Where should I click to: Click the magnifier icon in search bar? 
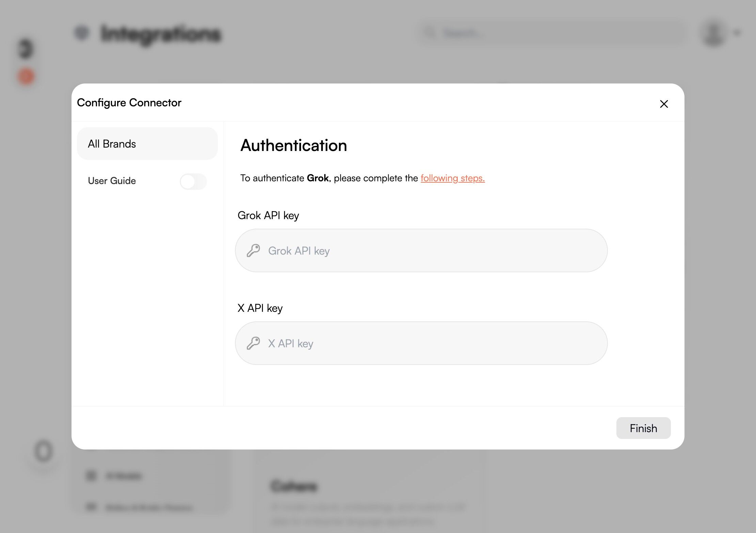[x=430, y=33]
